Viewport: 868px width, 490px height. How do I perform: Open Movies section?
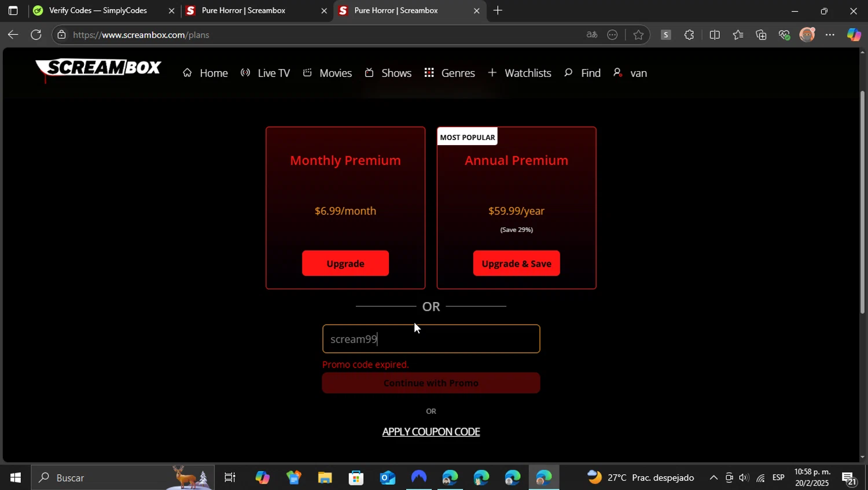(327, 73)
